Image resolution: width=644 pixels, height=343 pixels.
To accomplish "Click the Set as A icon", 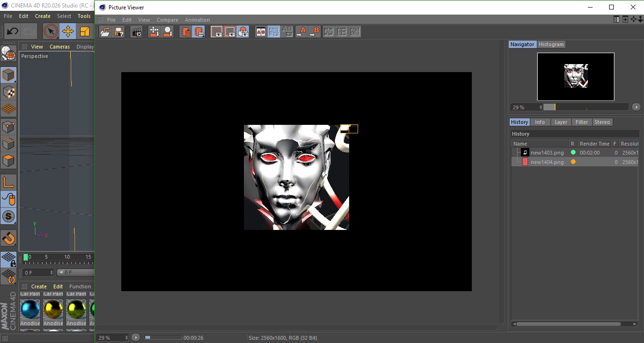I will coord(301,32).
